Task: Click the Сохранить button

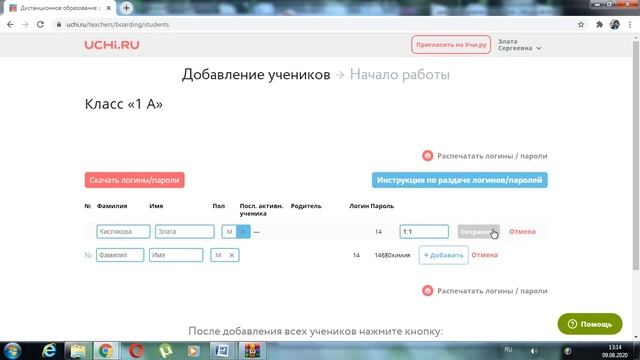Action: [x=478, y=231]
